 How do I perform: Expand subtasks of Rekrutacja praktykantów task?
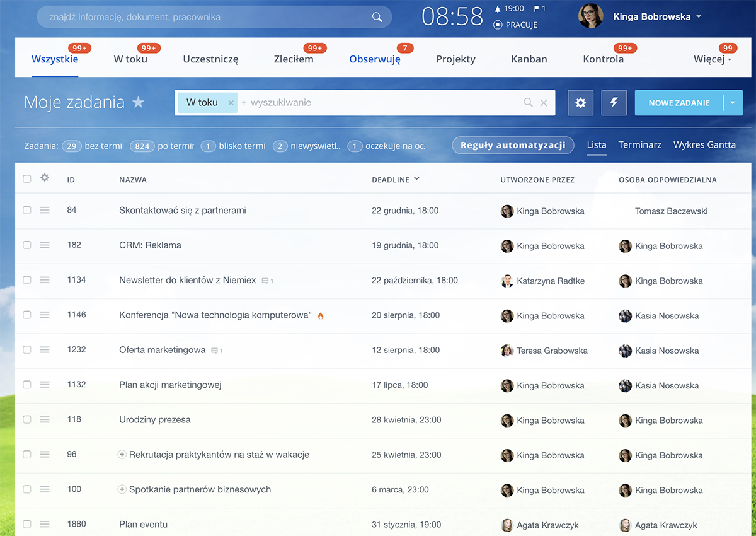click(x=122, y=455)
